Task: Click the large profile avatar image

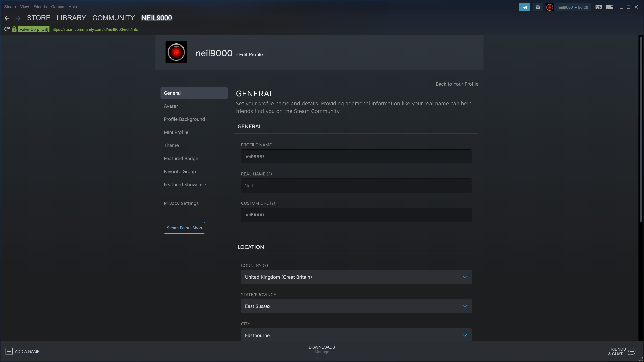Action: (x=176, y=52)
